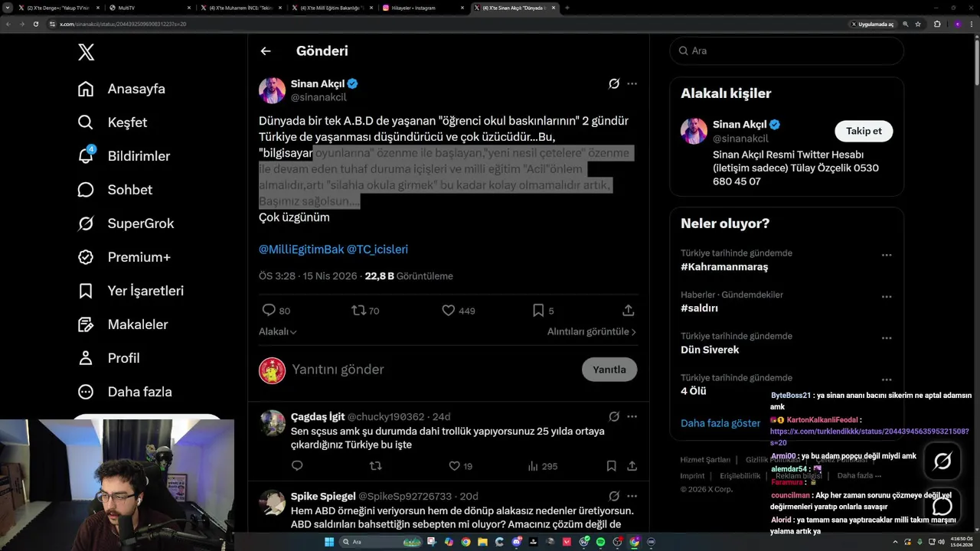Open a new browser tab
The width and height of the screenshot is (980, 551).
[567, 8]
